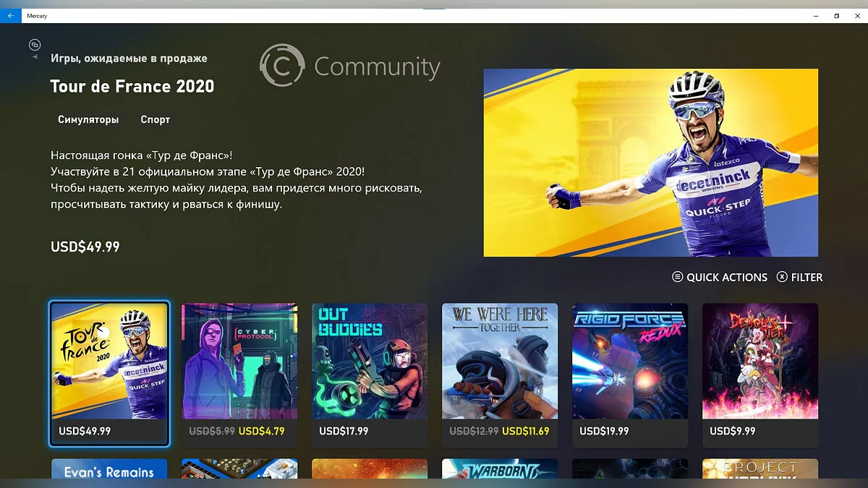Open the We Were Here Together card

tap(500, 374)
